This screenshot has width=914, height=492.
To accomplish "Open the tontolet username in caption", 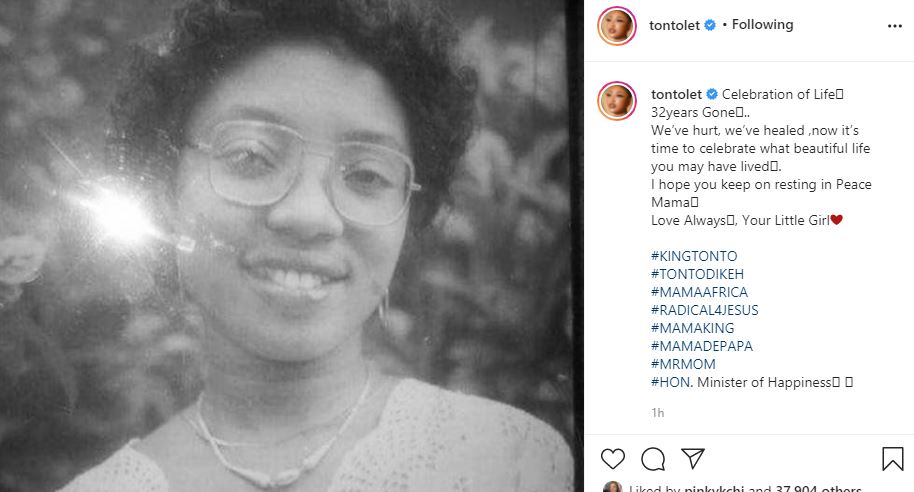I will (x=676, y=94).
